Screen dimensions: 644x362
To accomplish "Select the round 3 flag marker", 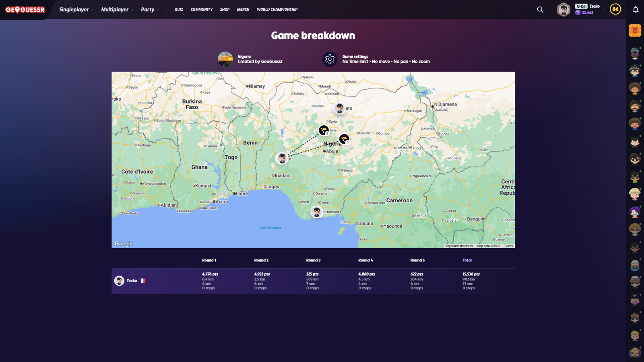I will (344, 139).
